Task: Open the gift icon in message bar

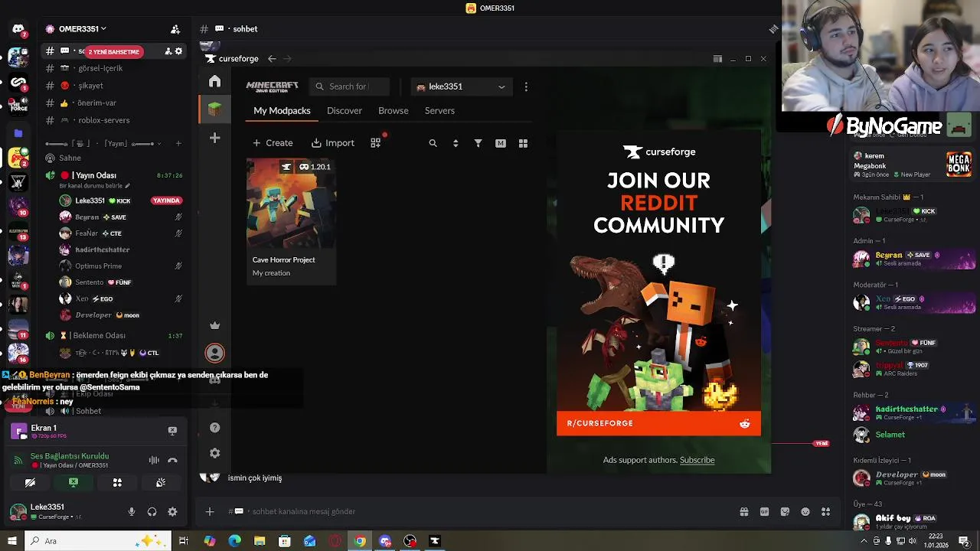Action: [743, 512]
